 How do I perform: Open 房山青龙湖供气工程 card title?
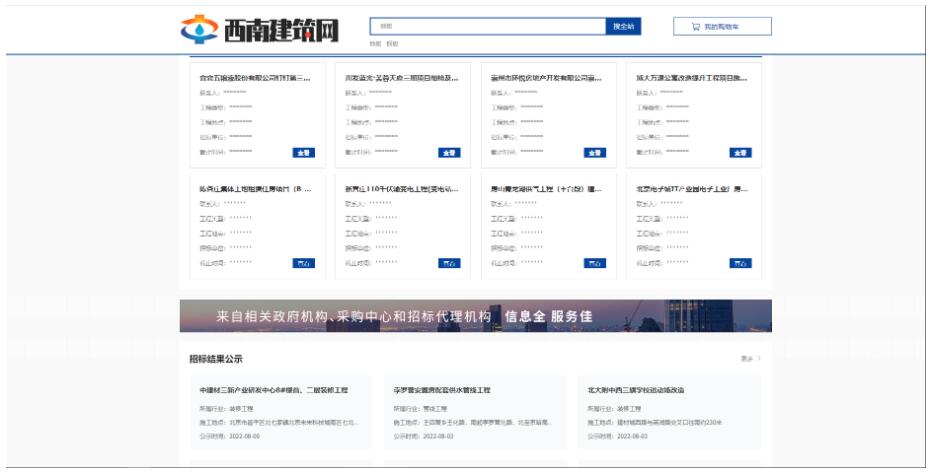click(x=546, y=189)
